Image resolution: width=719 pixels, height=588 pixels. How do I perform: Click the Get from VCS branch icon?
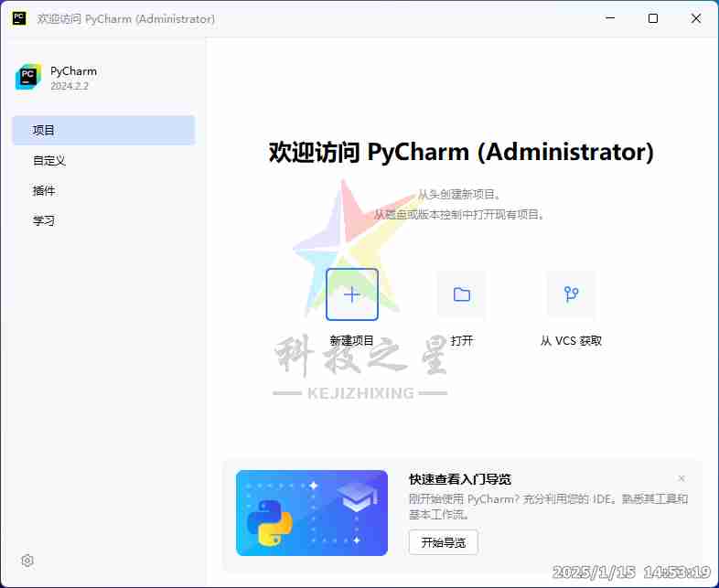pos(571,294)
